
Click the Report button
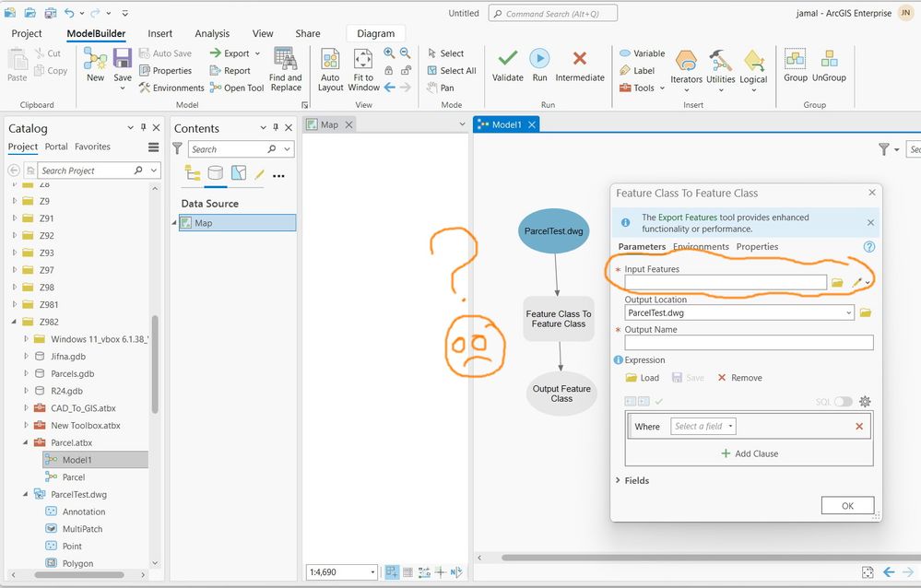click(x=230, y=70)
